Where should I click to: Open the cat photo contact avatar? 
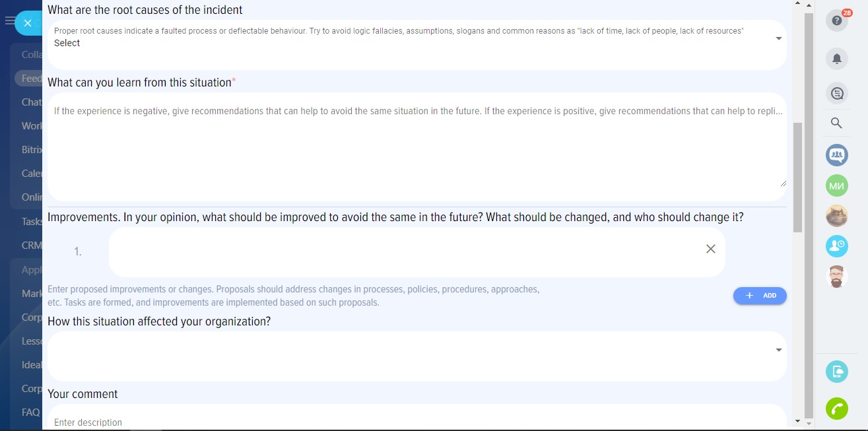click(836, 216)
